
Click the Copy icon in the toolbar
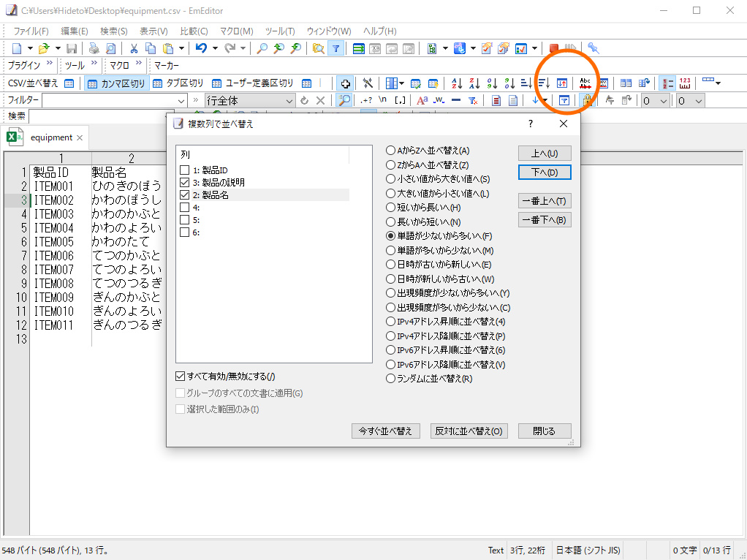151,48
